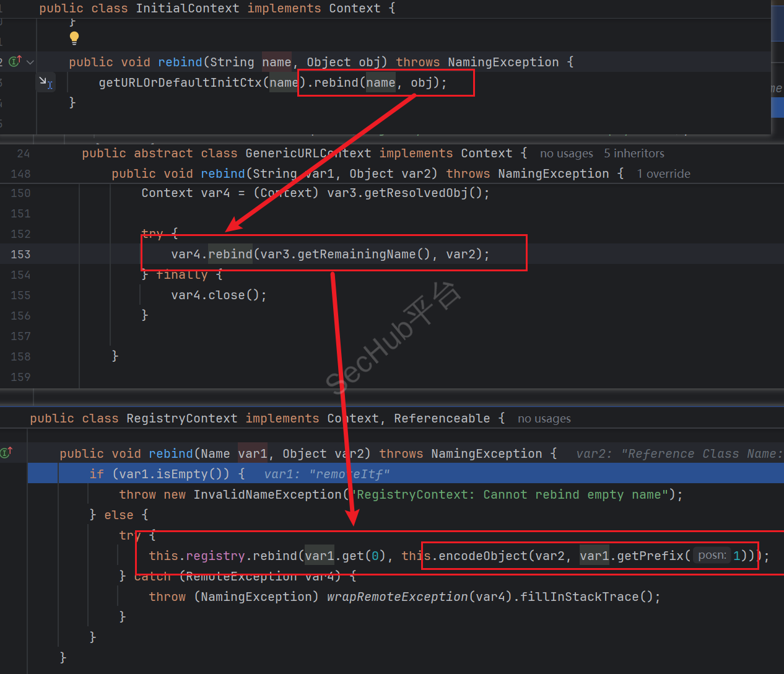Click line number 153 in the gutter
This screenshot has height=674, width=784.
[20, 255]
